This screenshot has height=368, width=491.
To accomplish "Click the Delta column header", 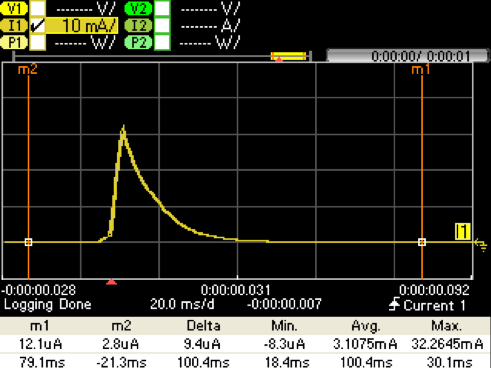I will click(x=203, y=326).
